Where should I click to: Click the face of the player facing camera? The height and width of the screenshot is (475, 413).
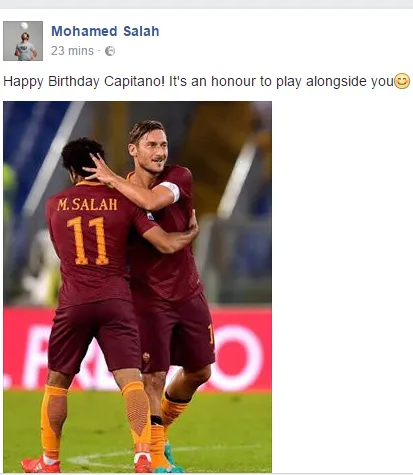(153, 155)
